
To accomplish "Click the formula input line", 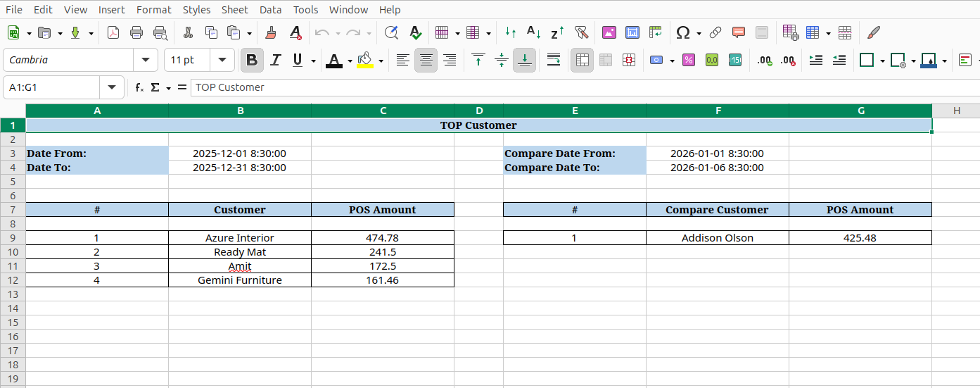I will point(585,87).
